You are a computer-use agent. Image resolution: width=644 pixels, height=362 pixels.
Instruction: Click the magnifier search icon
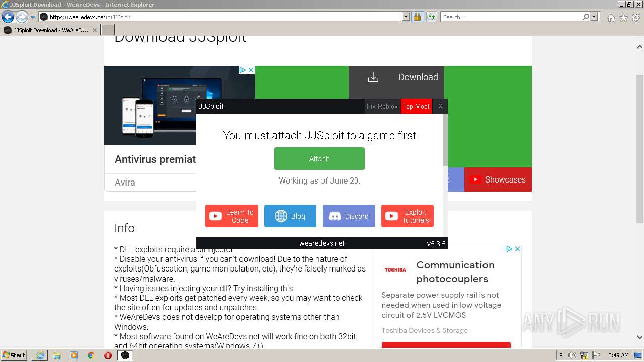586,17
